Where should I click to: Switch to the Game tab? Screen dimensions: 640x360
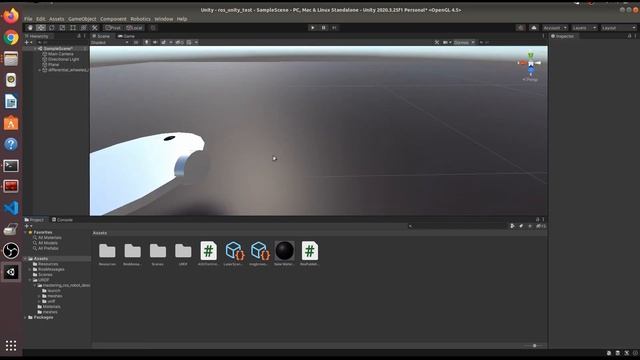[x=127, y=36]
